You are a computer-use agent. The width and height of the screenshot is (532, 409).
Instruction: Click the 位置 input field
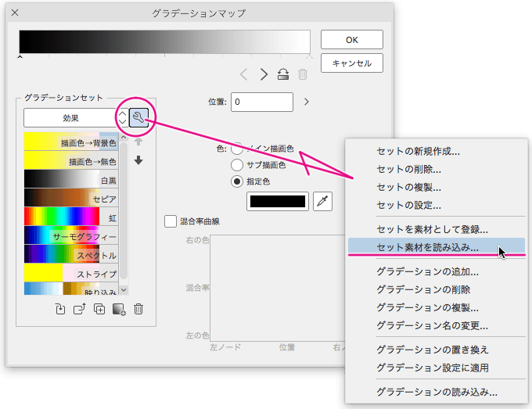pyautogui.click(x=261, y=102)
